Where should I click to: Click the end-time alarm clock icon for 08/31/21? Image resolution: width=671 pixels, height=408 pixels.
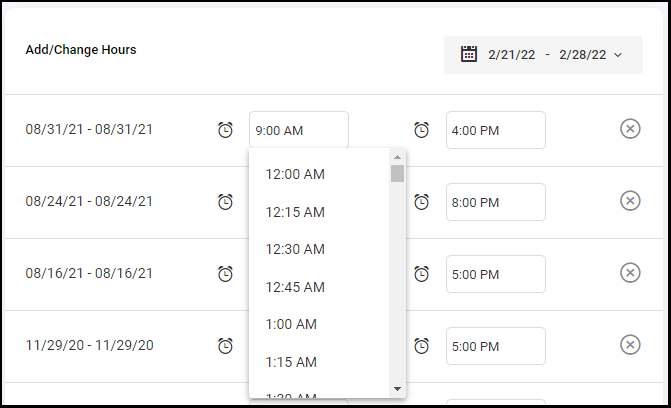coord(421,130)
